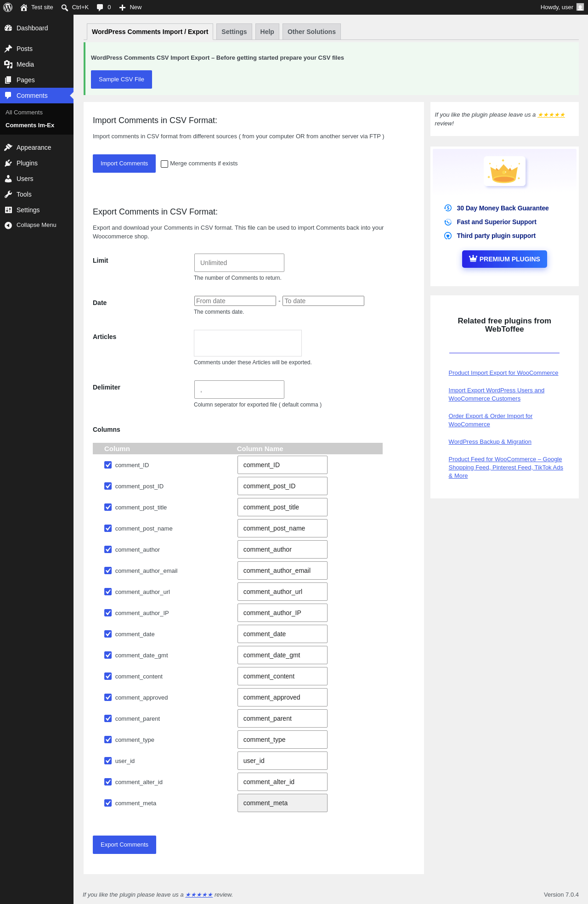
Task: Open Product Feed for WooCommerce link
Action: (x=506, y=468)
